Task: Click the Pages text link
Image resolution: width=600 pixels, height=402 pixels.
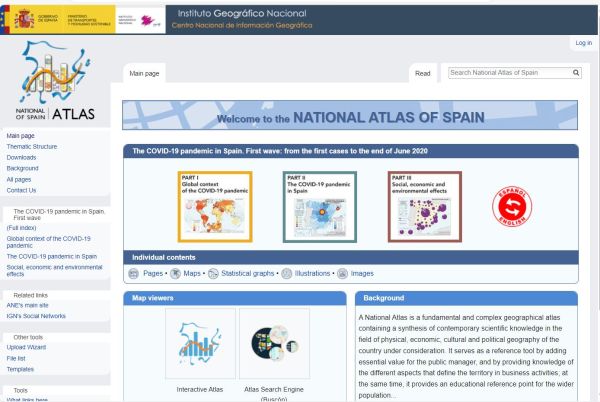Action: [x=153, y=273]
